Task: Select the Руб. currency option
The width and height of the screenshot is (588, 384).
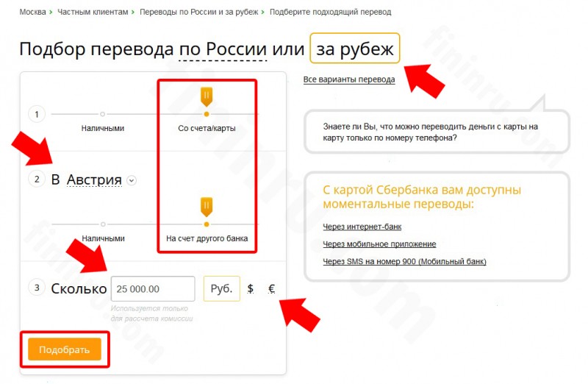Action: (x=222, y=288)
